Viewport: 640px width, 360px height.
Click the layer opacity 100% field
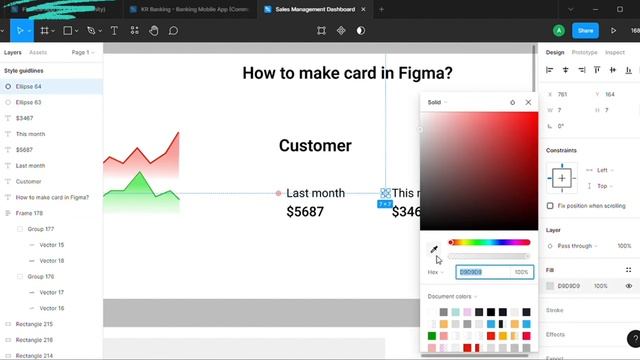[624, 246]
